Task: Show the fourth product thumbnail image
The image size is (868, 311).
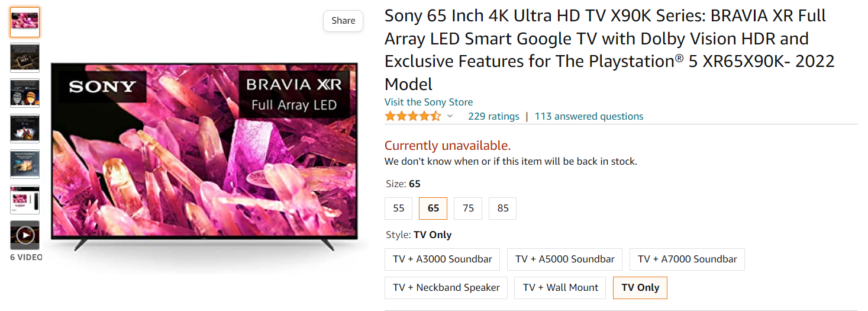Action: point(25,129)
